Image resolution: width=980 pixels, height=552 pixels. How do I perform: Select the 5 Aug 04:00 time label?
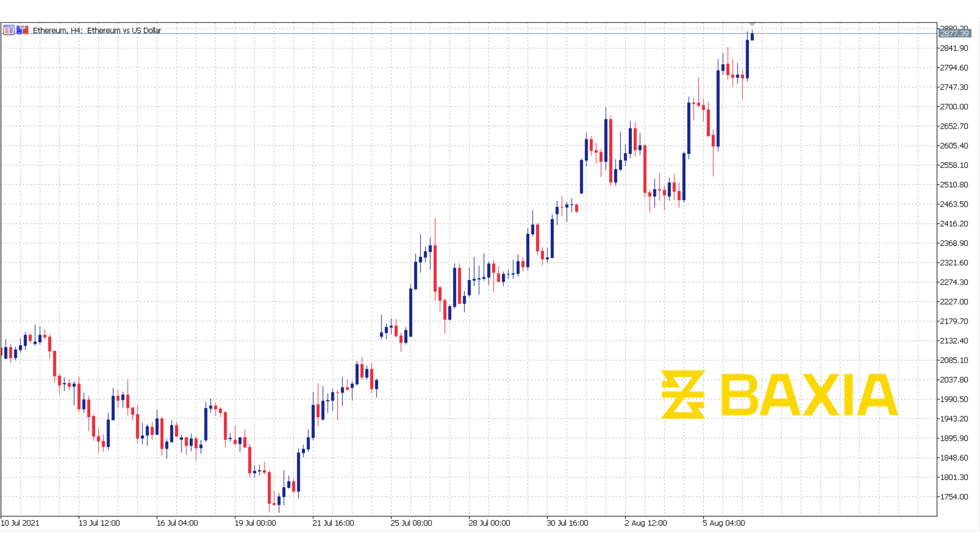pos(724,523)
